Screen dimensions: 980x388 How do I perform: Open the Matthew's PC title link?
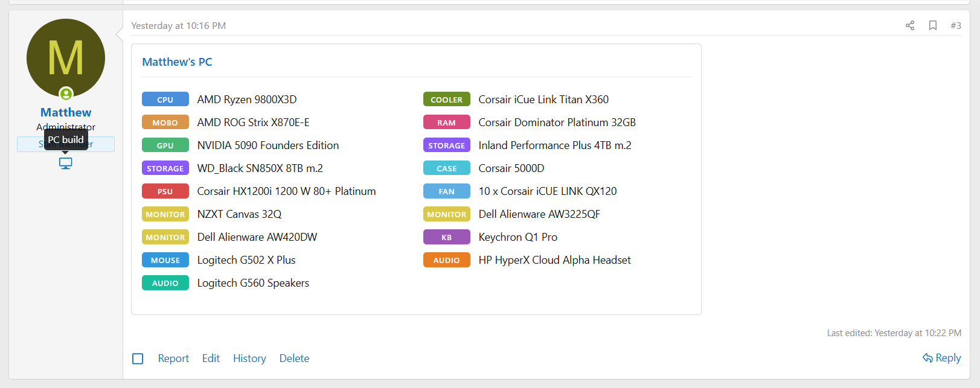(177, 62)
